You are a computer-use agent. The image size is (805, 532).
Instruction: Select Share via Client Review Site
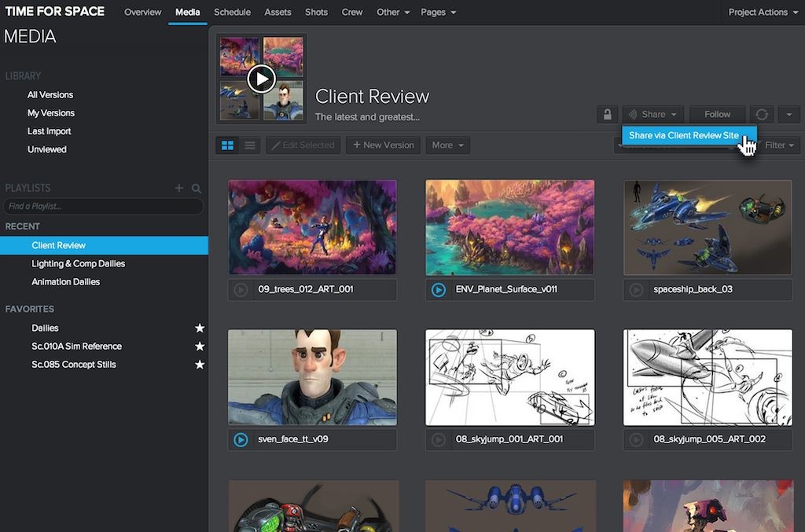click(684, 136)
